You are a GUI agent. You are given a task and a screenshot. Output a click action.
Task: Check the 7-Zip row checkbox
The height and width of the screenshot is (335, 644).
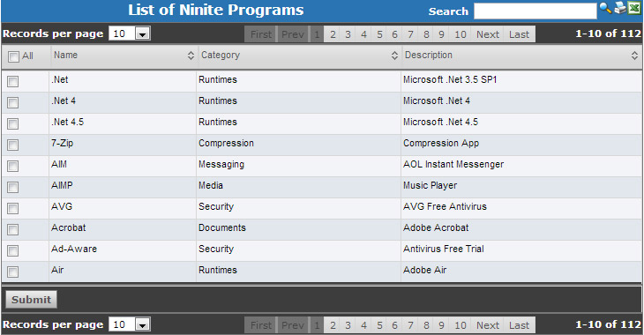[12, 145]
